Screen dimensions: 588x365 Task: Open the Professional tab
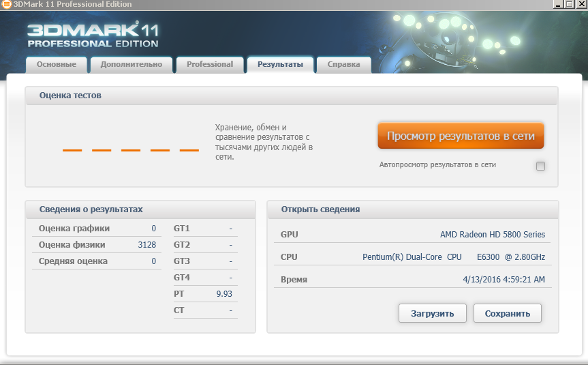click(x=210, y=65)
